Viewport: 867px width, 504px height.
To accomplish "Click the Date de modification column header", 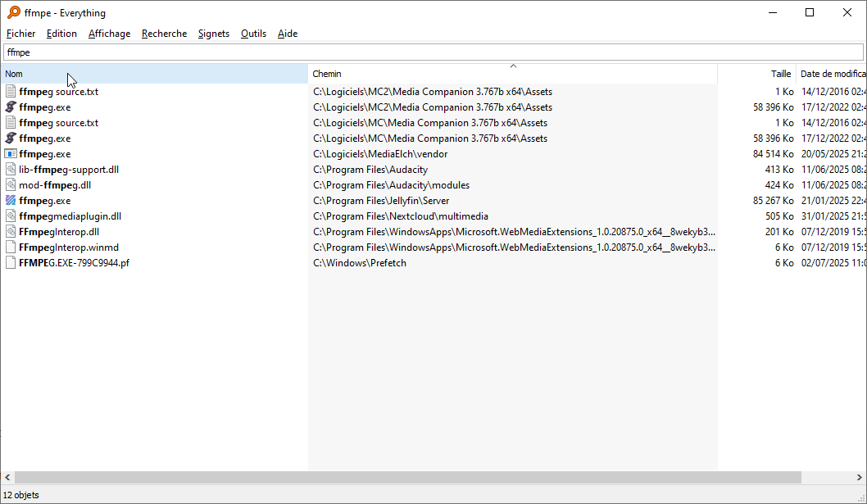I will click(832, 74).
